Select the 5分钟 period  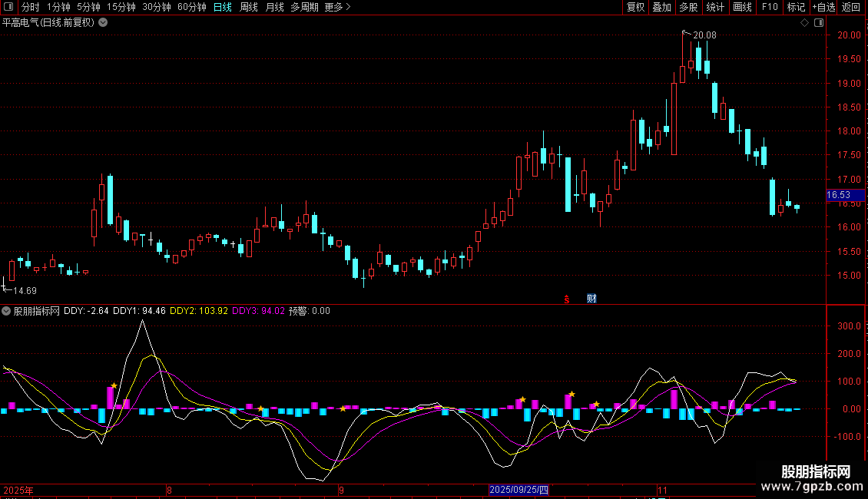coord(88,7)
